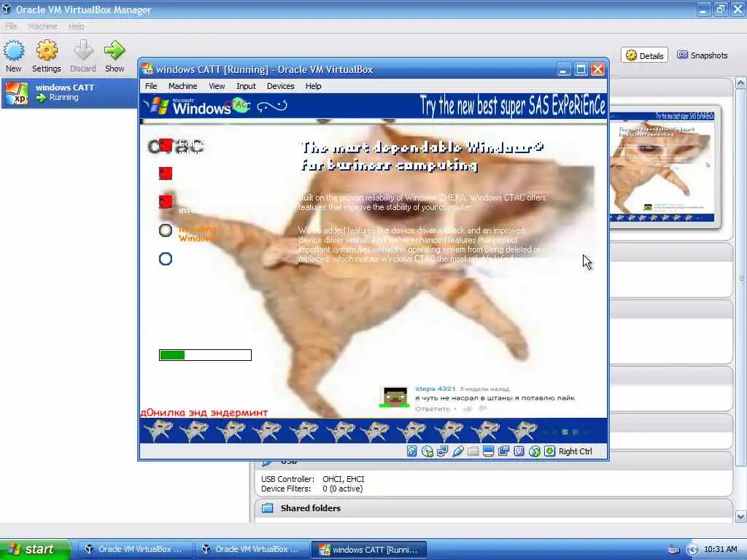Click the 0 (0 active) device filters value
747x560 pixels.
pos(343,489)
